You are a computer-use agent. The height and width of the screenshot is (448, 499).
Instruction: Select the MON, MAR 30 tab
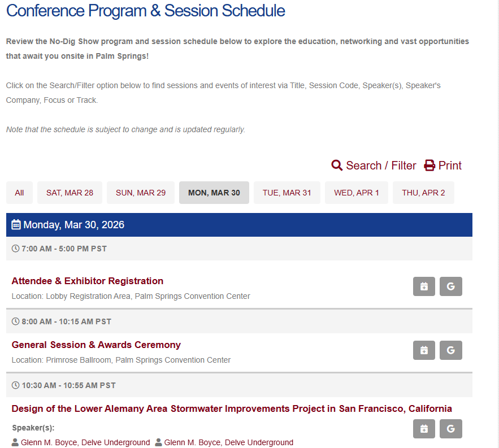[214, 193]
